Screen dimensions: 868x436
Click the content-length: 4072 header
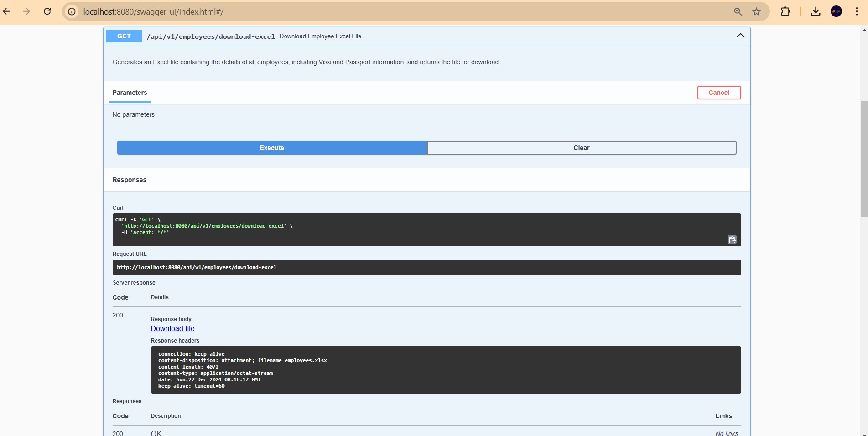click(x=188, y=367)
